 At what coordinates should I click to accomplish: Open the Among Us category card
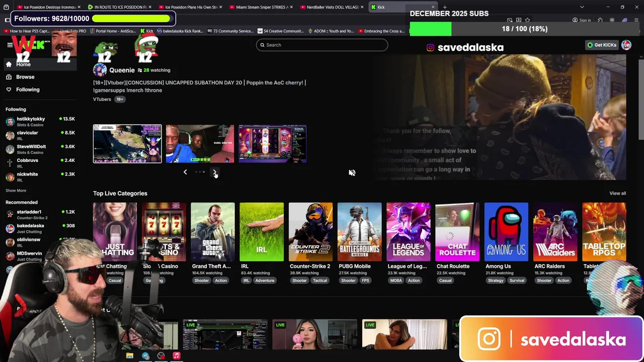click(506, 232)
